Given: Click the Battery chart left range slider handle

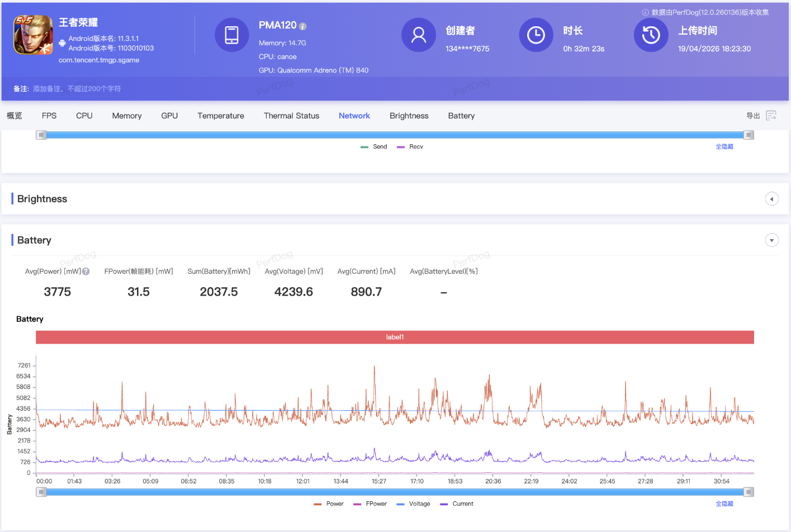Looking at the screenshot, I should pyautogui.click(x=41, y=492).
